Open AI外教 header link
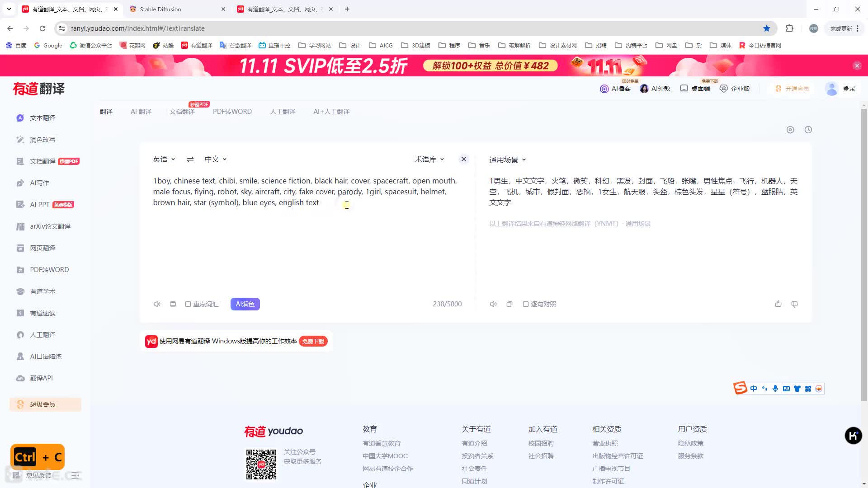The height and width of the screenshot is (488, 868). tap(656, 89)
